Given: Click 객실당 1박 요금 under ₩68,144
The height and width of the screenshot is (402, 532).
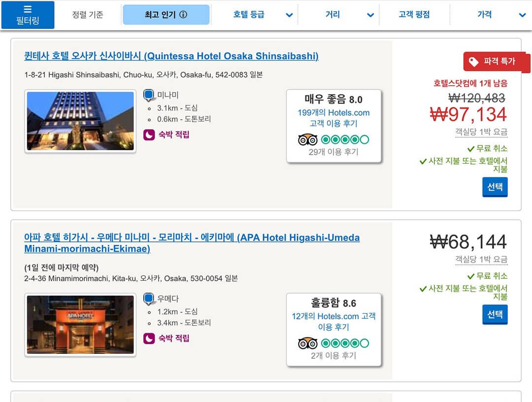Looking at the screenshot, I should point(481,260).
